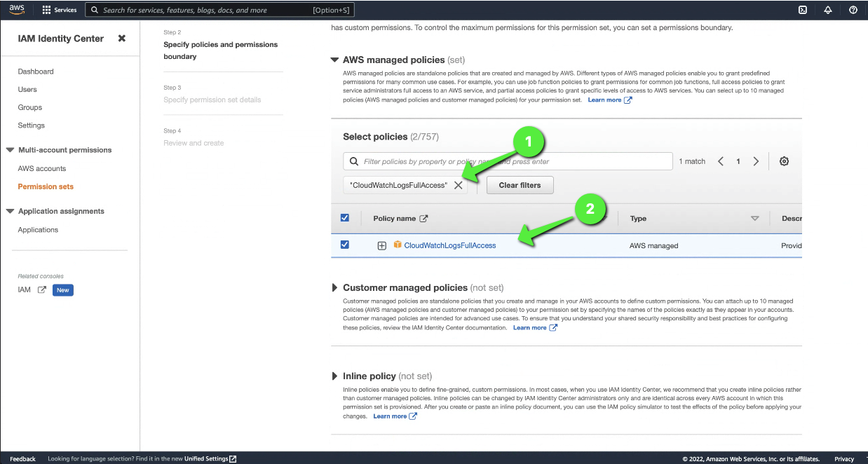Click the orange policy cube icon
This screenshot has width=868, height=464.
(398, 245)
